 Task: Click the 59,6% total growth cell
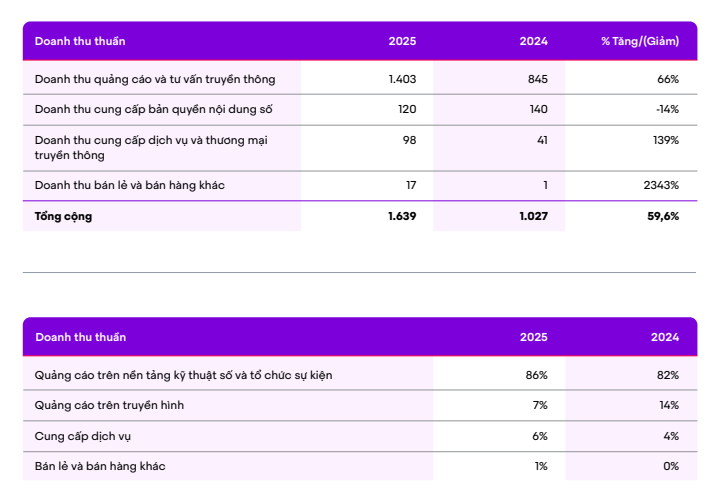[663, 216]
